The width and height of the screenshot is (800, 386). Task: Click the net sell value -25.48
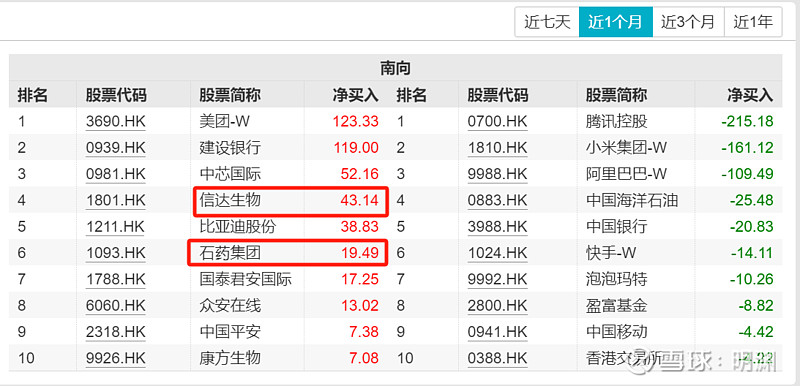[x=752, y=200]
